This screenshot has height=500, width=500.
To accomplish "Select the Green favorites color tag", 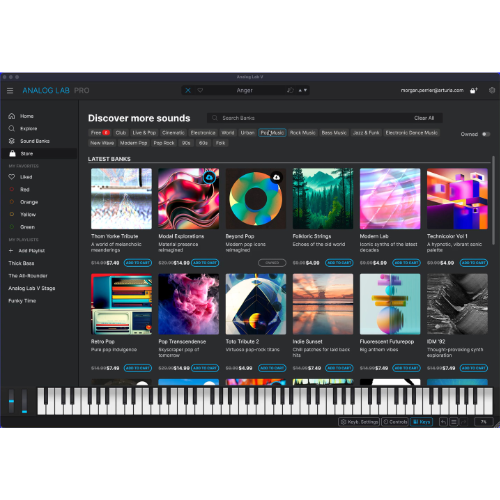I will point(27,227).
